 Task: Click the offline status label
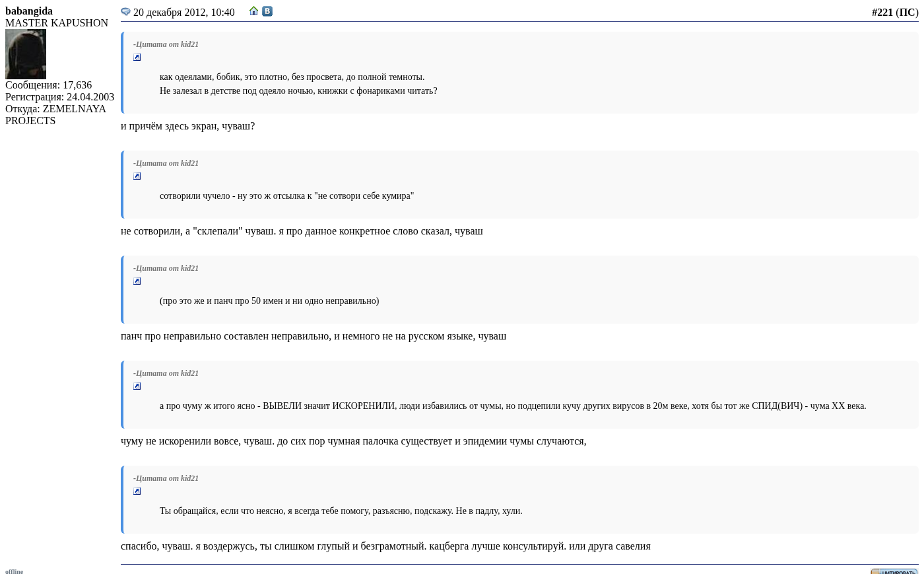point(14,571)
